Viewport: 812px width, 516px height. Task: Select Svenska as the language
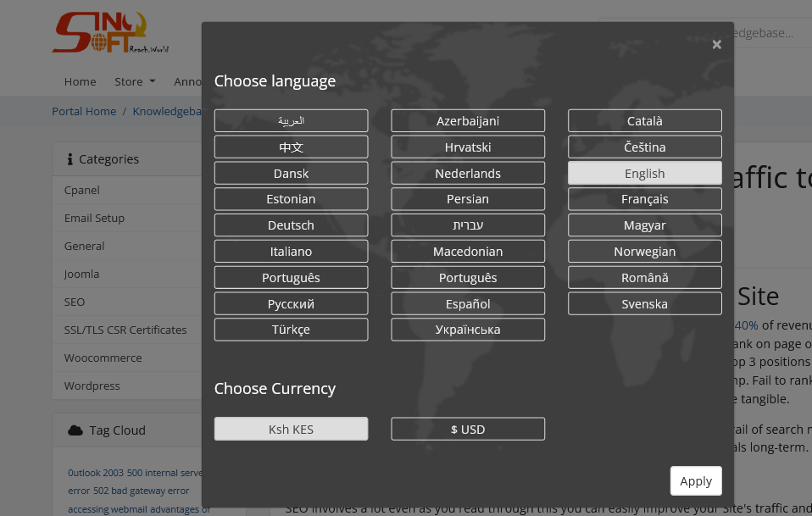(644, 302)
